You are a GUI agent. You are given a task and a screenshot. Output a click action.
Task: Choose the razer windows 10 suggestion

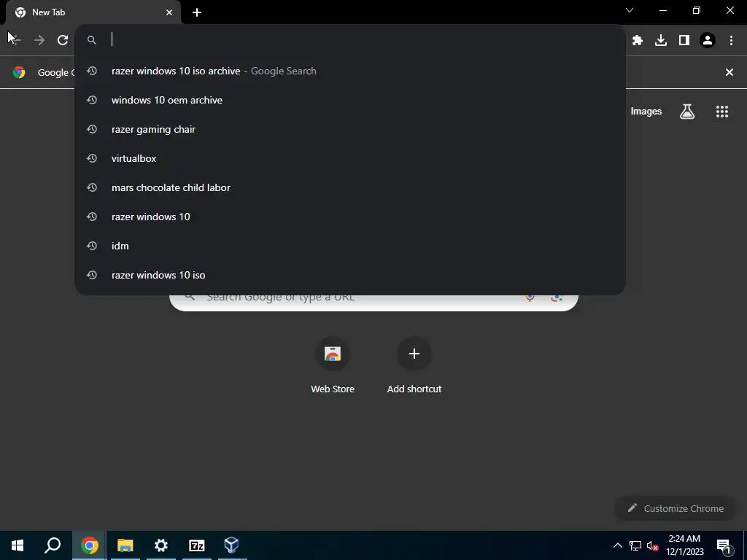[349, 217]
